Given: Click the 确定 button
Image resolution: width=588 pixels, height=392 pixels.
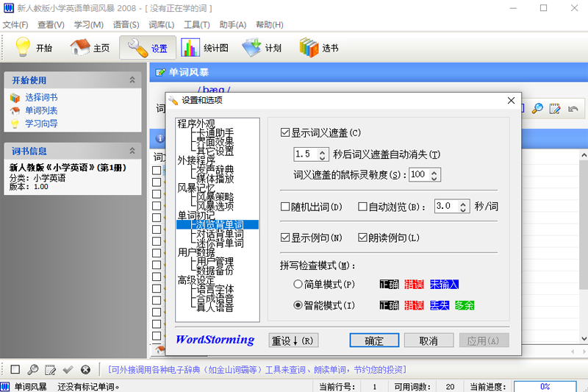Looking at the screenshot, I should 374,341.
